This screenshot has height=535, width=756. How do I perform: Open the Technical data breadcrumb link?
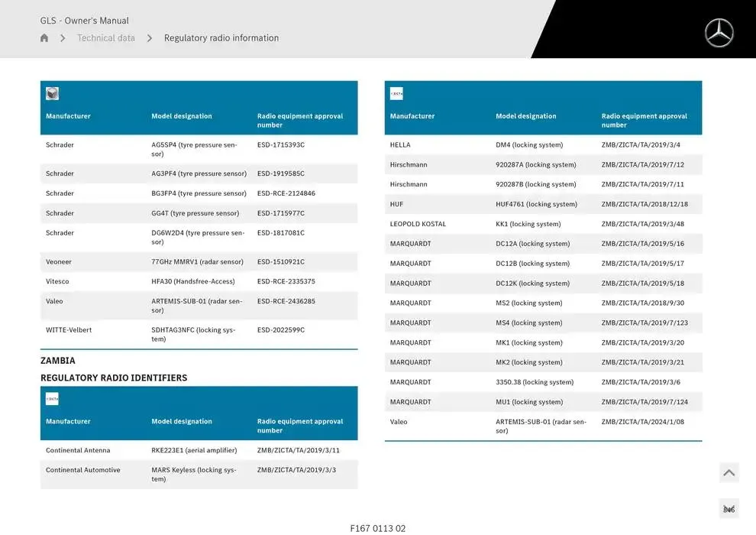(106, 38)
